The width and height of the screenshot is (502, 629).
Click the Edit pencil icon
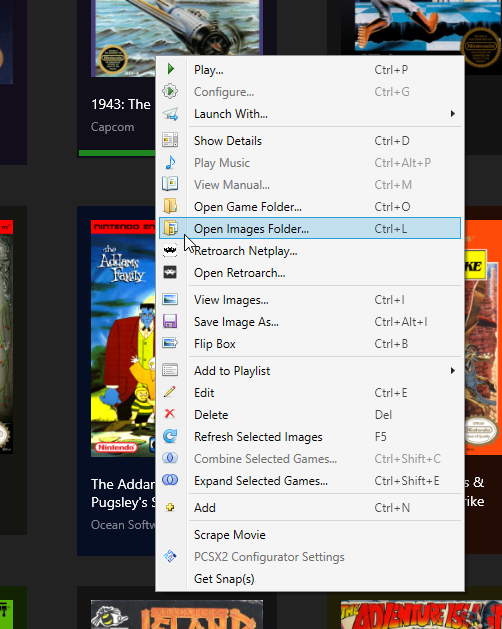[x=170, y=392]
